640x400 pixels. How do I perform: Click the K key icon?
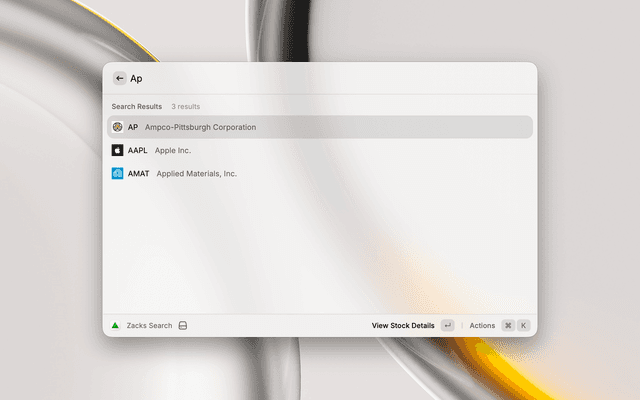pos(523,325)
